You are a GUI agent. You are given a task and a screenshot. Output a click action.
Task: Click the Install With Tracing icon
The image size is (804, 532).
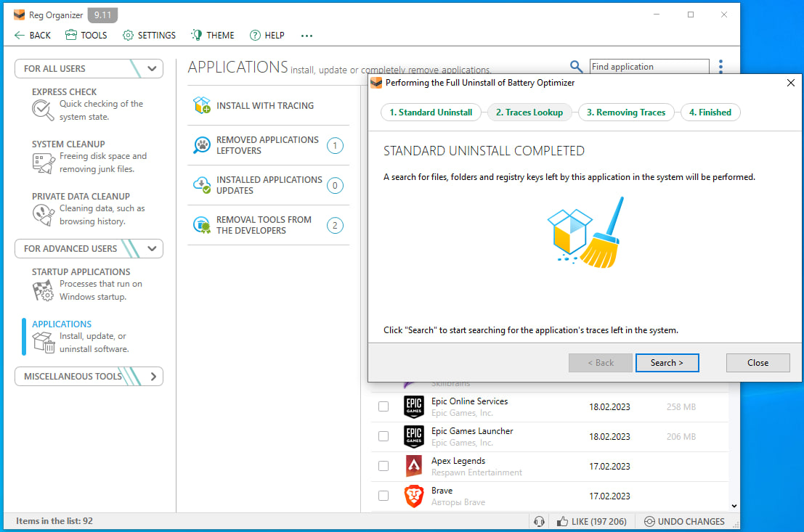coord(201,105)
